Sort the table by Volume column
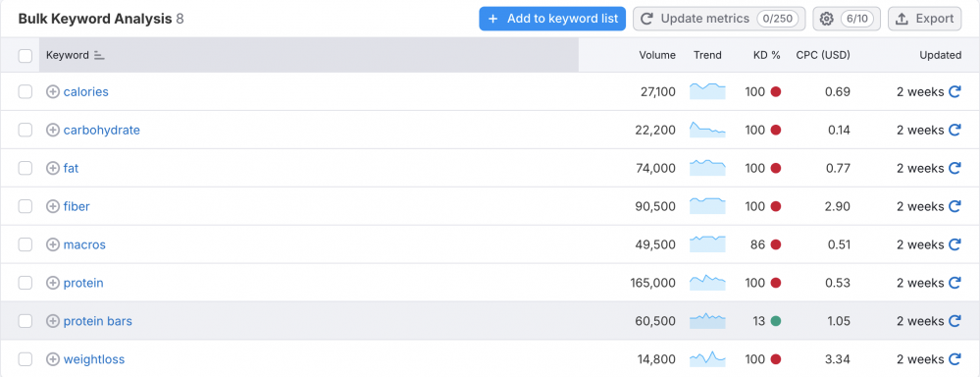Viewport: 980px width, 377px height. pyautogui.click(x=657, y=55)
